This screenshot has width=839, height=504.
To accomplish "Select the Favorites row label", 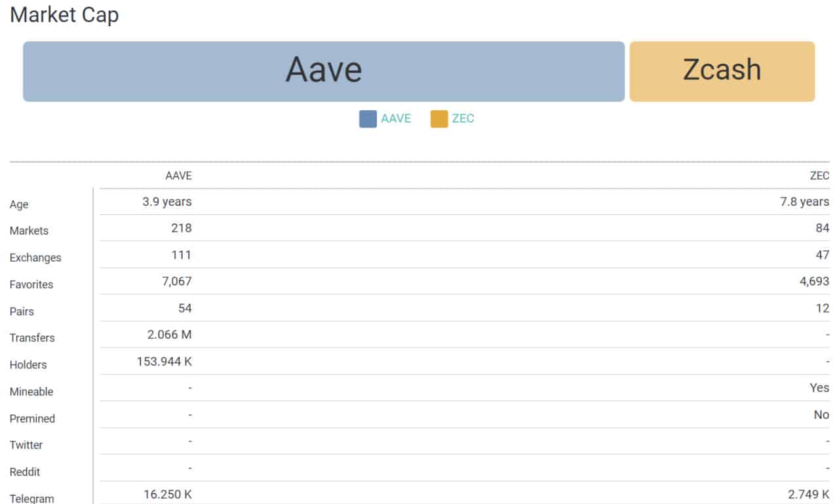I will [31, 284].
